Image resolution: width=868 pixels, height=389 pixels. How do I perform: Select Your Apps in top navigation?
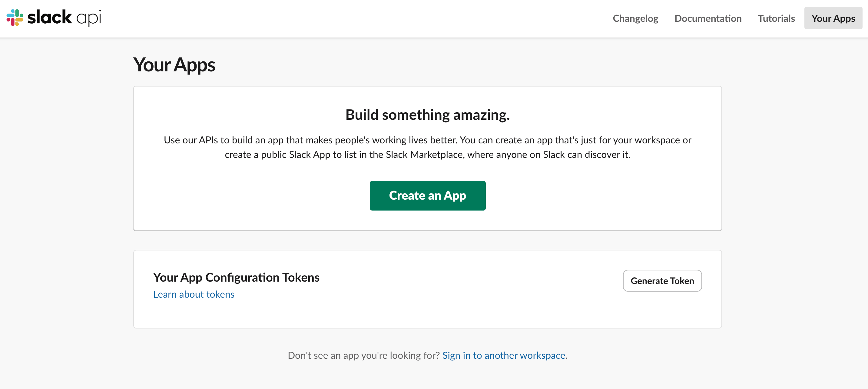click(x=833, y=18)
